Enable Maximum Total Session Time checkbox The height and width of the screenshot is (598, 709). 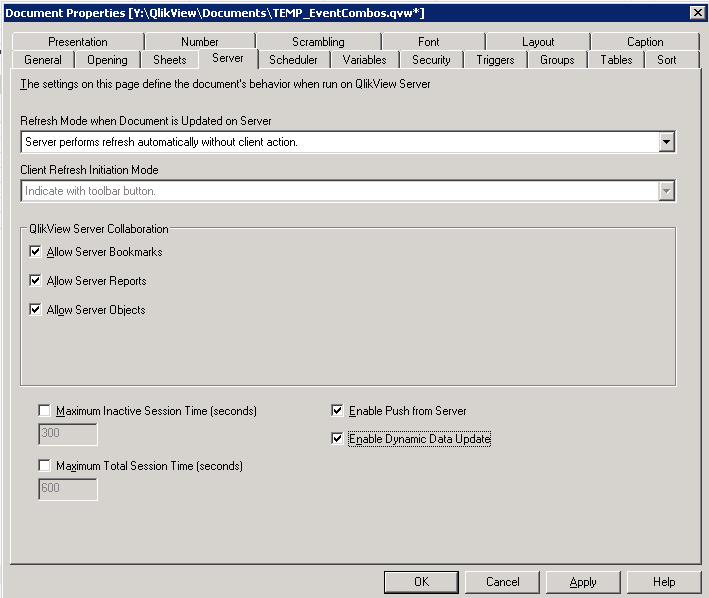44,465
